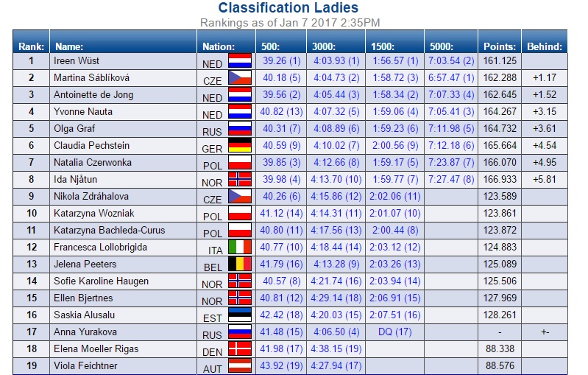Click the Czech flag beside Martina Sáblíková

point(240,78)
